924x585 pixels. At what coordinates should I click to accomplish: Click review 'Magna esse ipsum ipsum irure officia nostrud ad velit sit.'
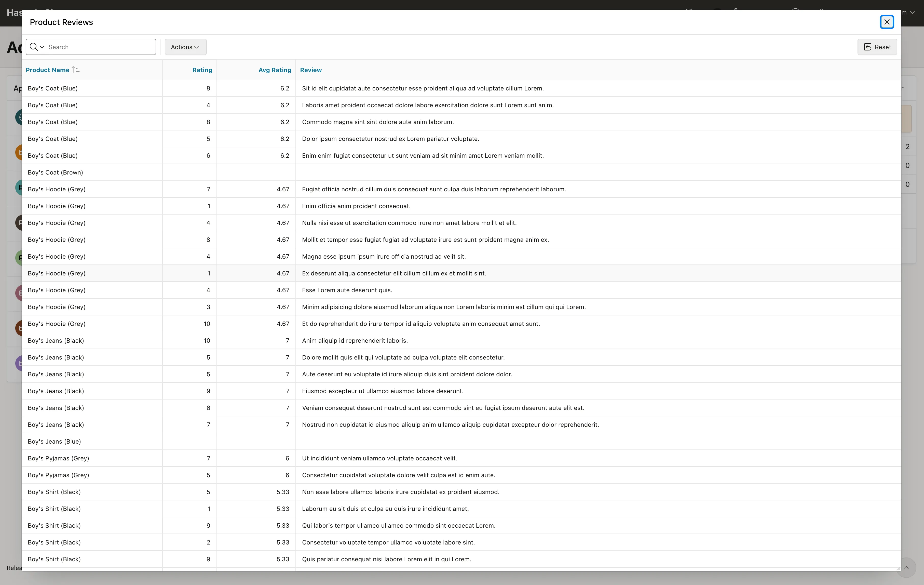(x=384, y=256)
